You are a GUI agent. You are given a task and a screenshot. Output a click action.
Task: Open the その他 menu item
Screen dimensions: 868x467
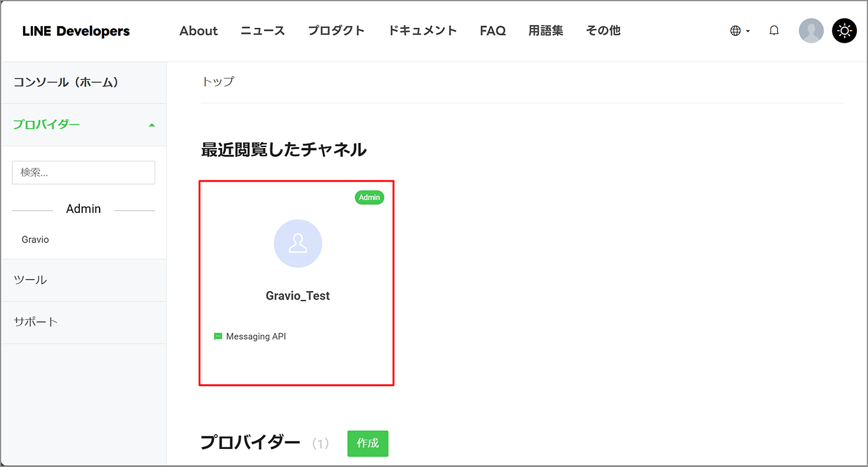coord(603,31)
